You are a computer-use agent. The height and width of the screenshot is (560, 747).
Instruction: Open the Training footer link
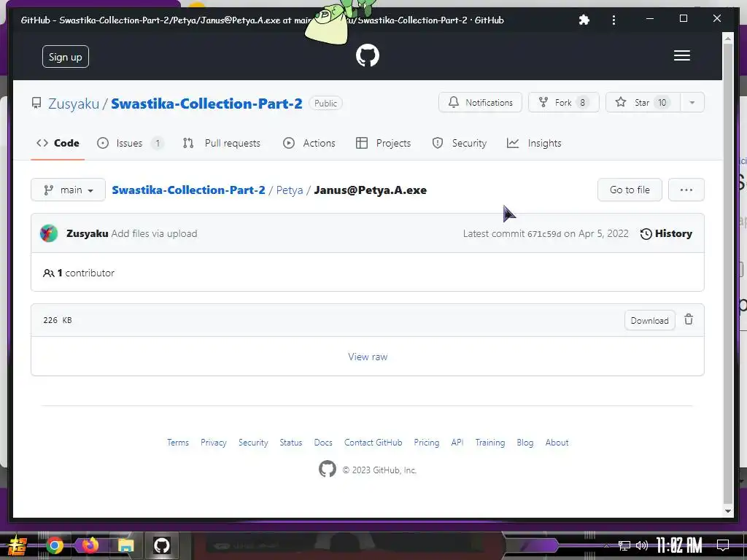click(489, 443)
